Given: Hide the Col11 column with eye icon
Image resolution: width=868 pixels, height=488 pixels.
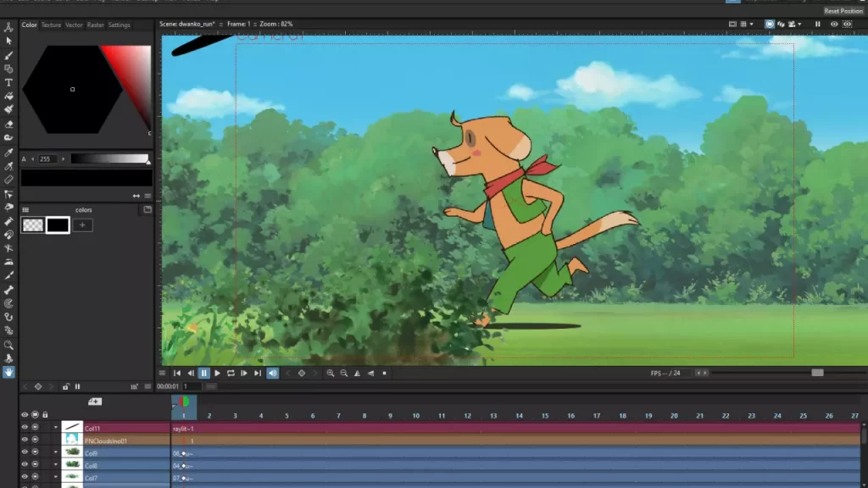Looking at the screenshot, I should pyautogui.click(x=25, y=427).
